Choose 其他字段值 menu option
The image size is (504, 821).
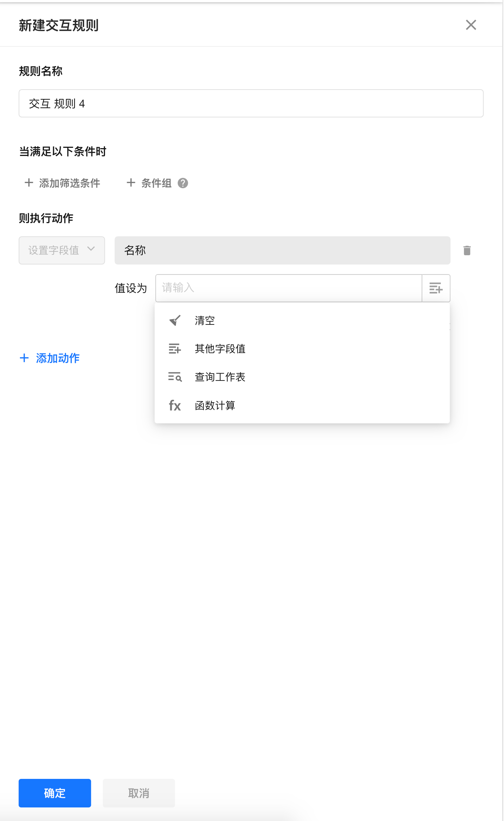tap(220, 349)
